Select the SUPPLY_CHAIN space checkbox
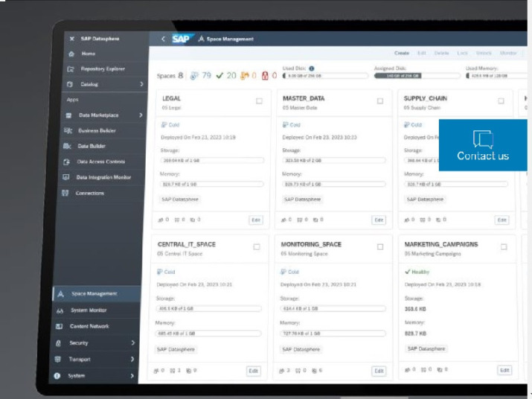 (x=501, y=100)
